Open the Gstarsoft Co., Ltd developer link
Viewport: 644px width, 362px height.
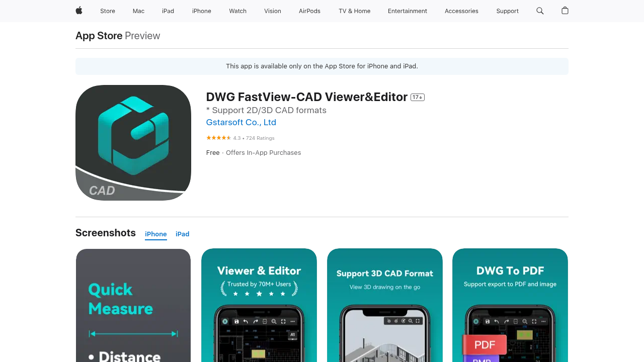pos(241,123)
